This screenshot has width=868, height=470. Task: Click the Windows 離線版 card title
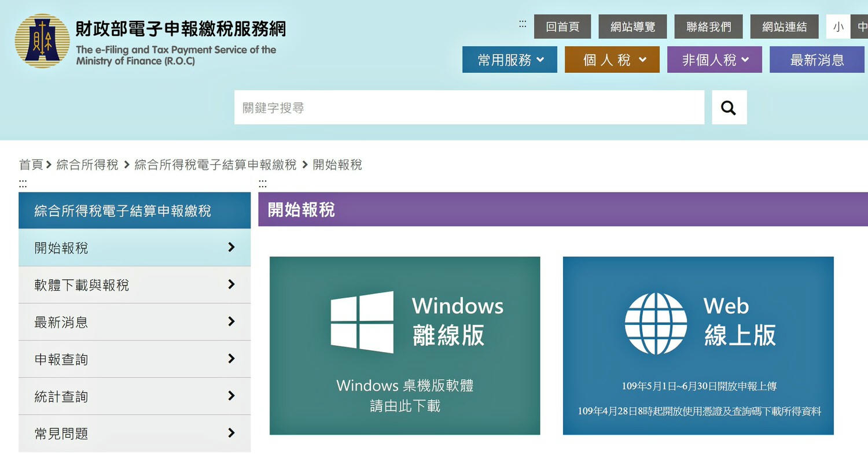pyautogui.click(x=458, y=321)
